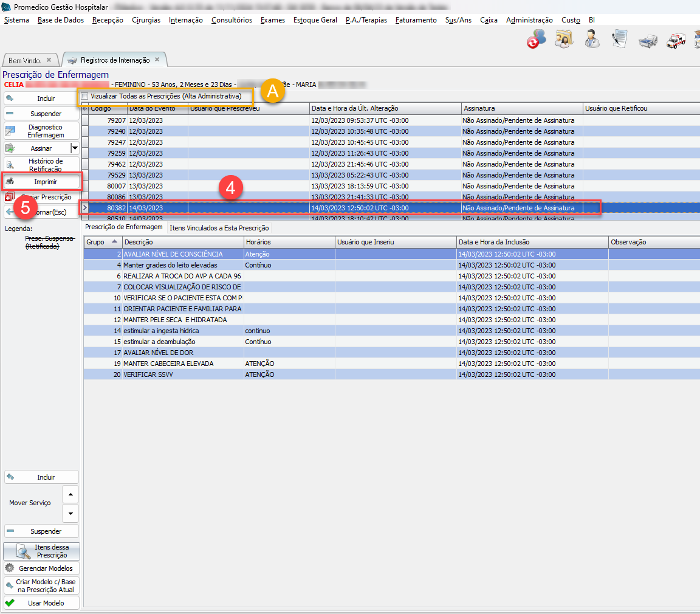Open the patient folder icon in toolbar
This screenshot has width=700, height=614.
click(565, 40)
